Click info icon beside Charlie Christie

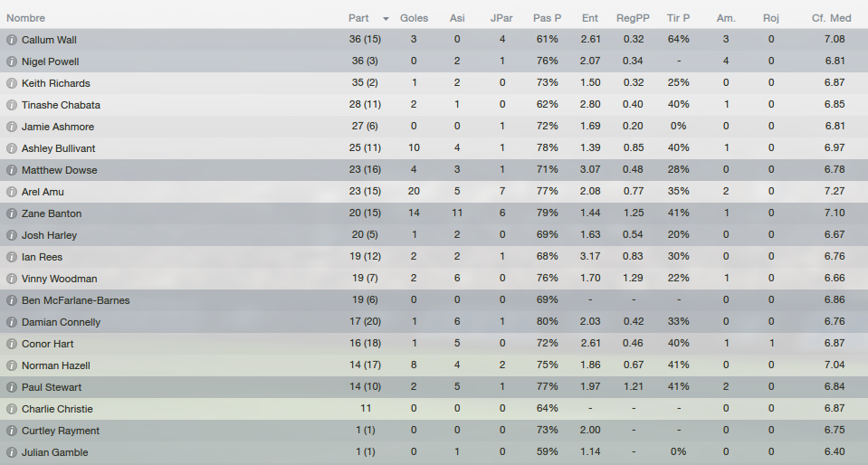(x=11, y=409)
